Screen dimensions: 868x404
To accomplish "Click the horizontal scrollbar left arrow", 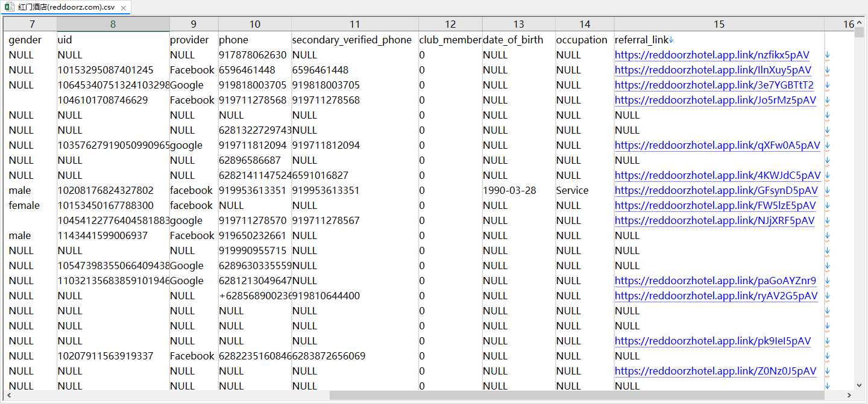I will [9, 396].
